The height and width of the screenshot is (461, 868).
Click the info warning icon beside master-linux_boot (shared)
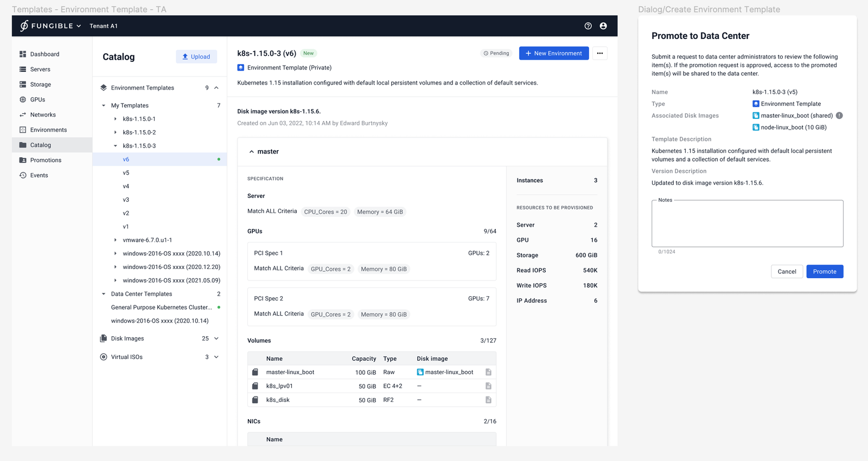pyautogui.click(x=839, y=116)
